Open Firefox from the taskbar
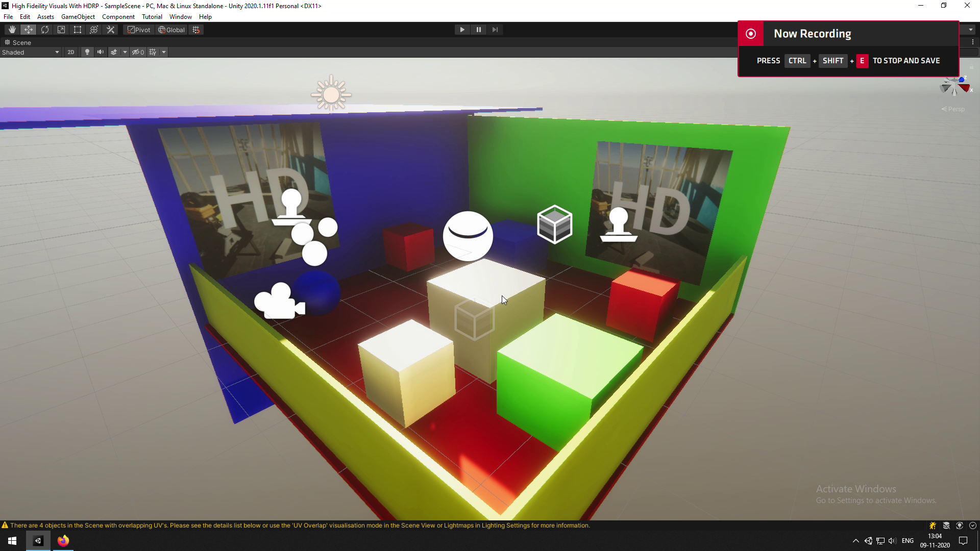The width and height of the screenshot is (980, 551). click(63, 541)
